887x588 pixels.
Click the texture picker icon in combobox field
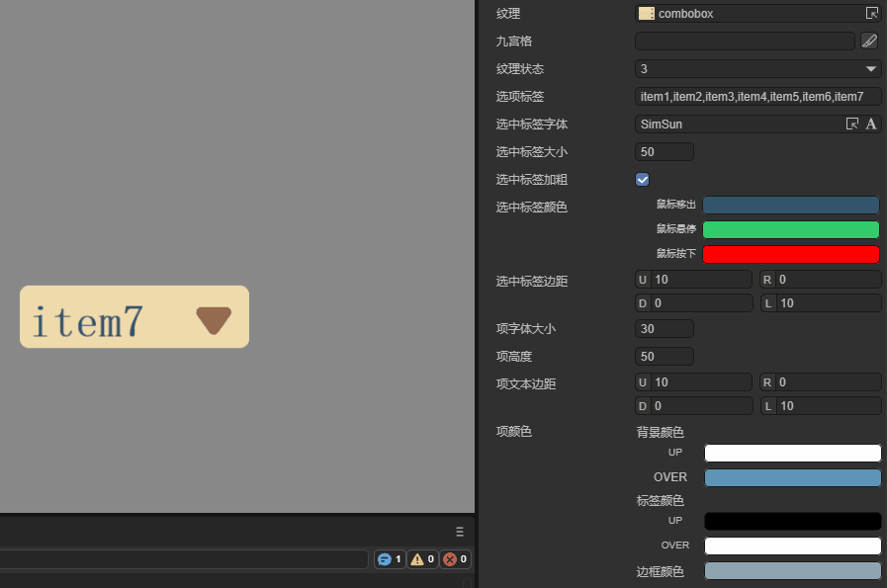pos(871,14)
